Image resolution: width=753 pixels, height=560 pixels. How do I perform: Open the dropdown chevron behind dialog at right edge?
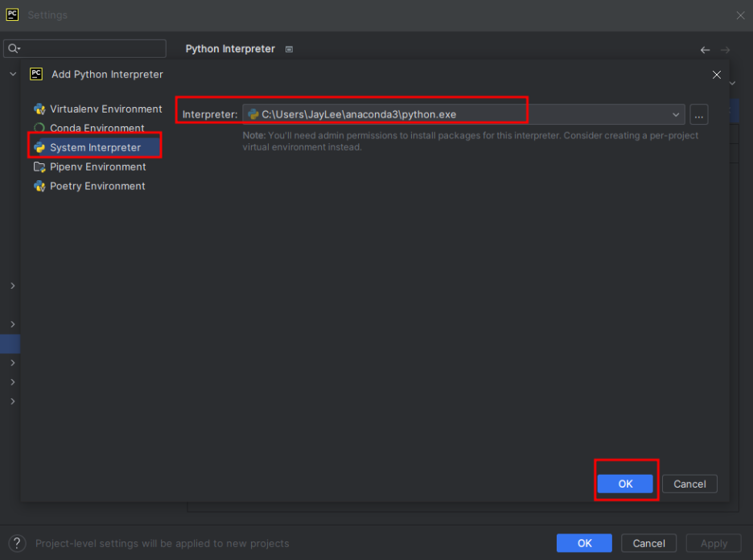coord(733,83)
